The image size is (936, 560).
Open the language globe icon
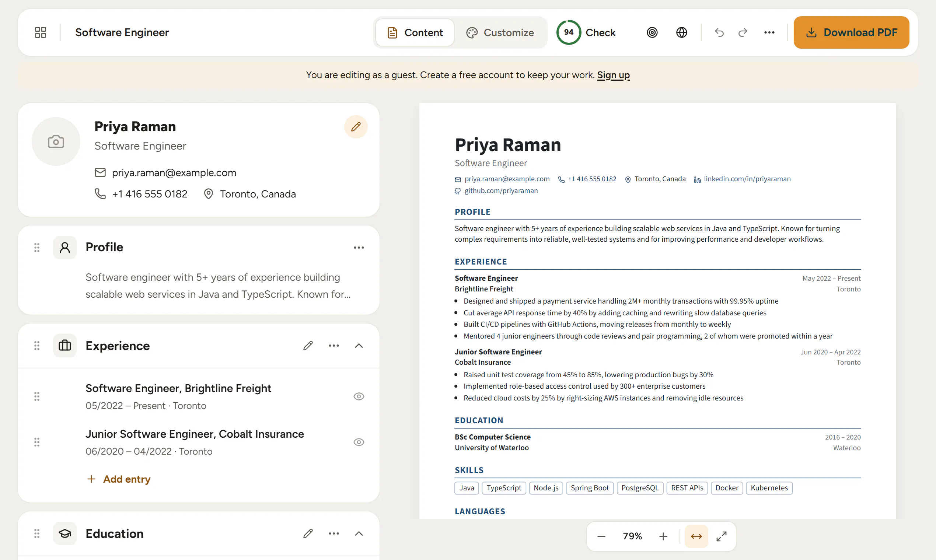click(x=681, y=32)
